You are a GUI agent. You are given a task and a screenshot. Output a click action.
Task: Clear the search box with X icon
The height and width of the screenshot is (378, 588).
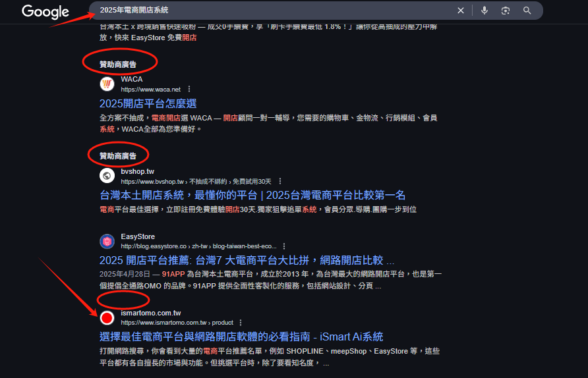tap(461, 11)
